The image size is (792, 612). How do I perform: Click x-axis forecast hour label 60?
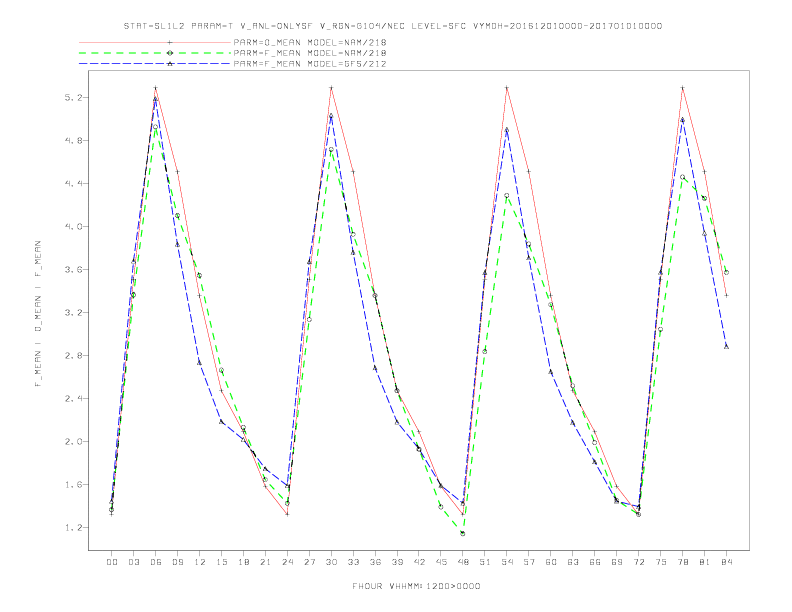[551, 562]
